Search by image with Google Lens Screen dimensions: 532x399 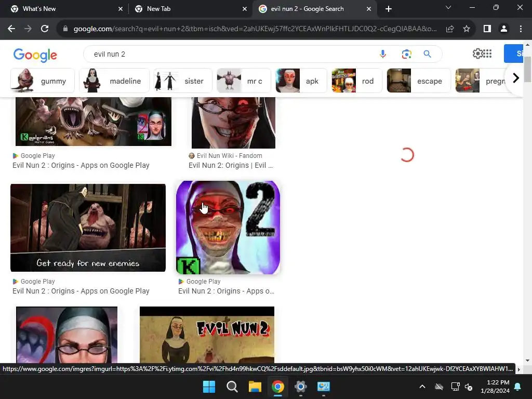(406, 54)
